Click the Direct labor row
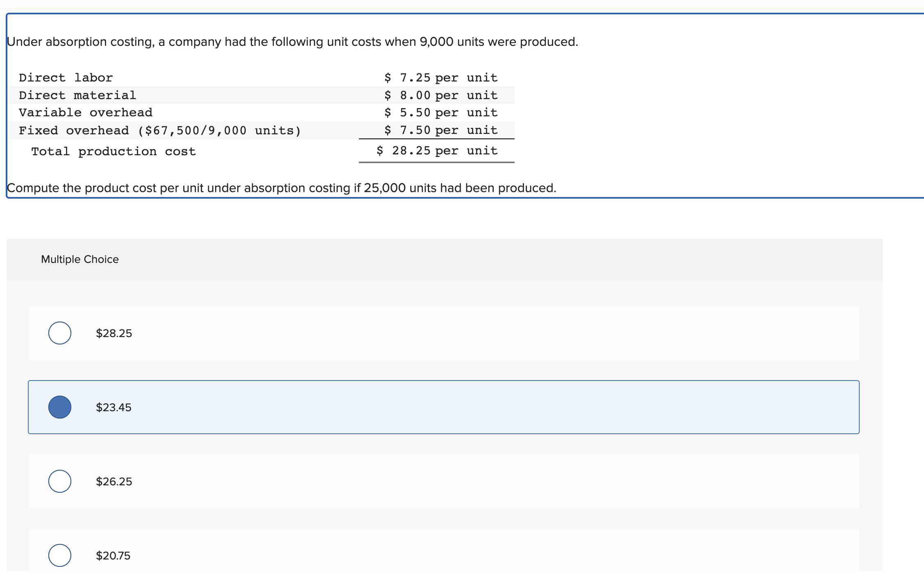The image size is (924, 573). [x=66, y=78]
